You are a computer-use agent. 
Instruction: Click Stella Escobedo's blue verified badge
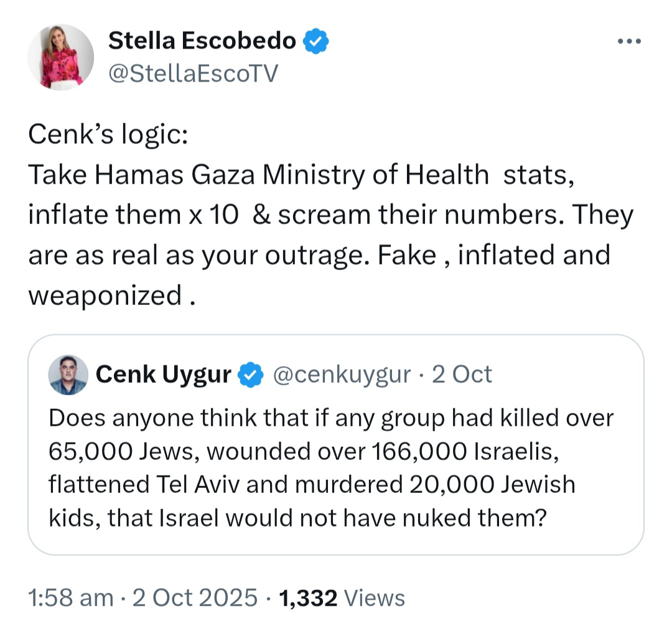pyautogui.click(x=316, y=41)
